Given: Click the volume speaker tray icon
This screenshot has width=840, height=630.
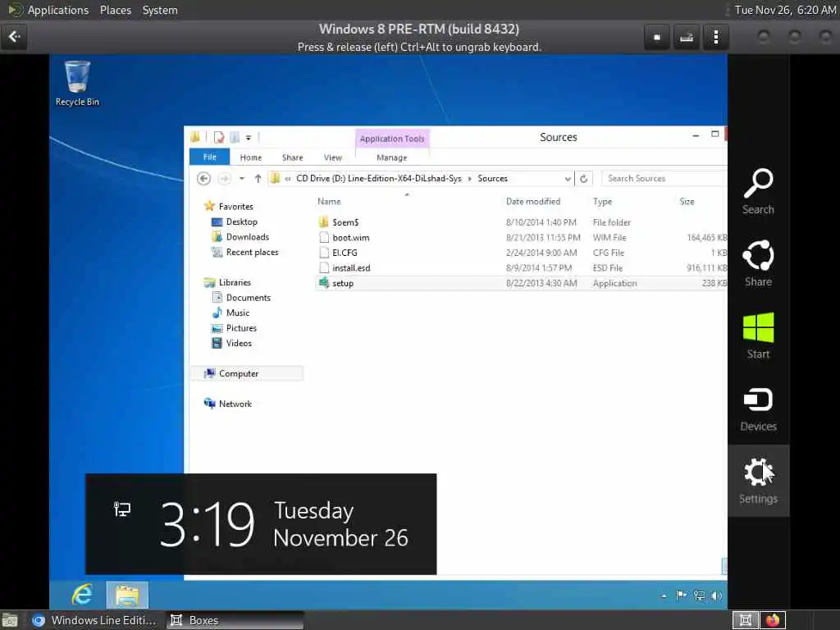Looking at the screenshot, I should click(716, 596).
